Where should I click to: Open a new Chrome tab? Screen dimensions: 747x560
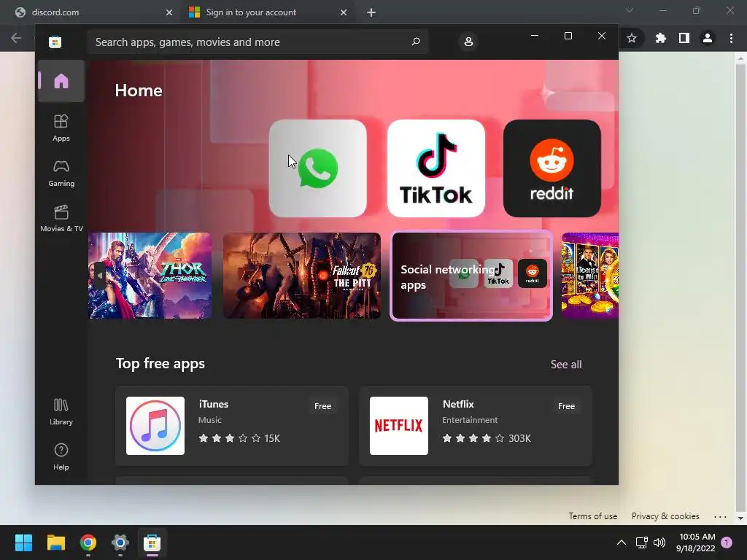371,12
